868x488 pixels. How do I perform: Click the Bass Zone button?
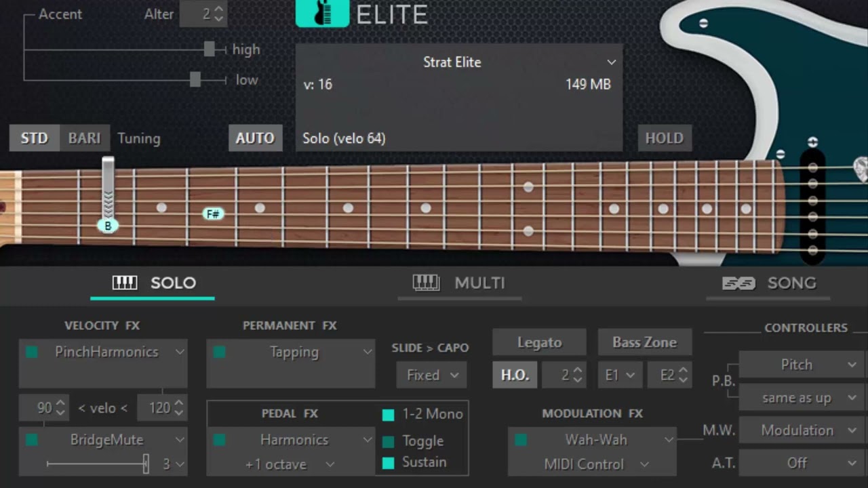(644, 342)
